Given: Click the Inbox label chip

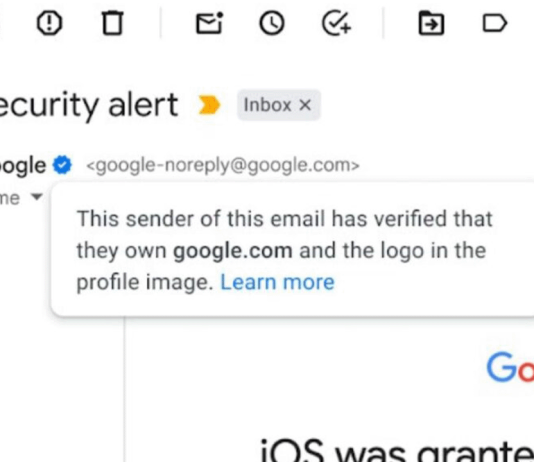Looking at the screenshot, I should coord(279,105).
